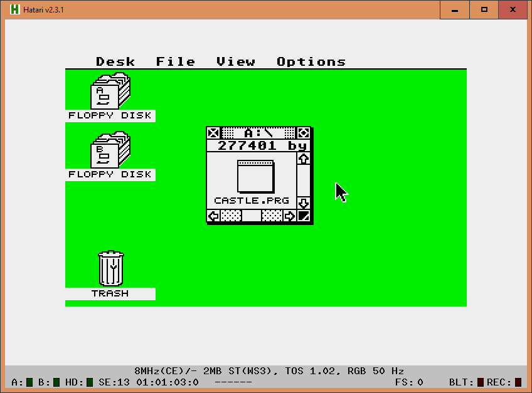The height and width of the screenshot is (393, 532).
Task: Click the FLOPPY DISK label under drive B
Action: [110, 175]
